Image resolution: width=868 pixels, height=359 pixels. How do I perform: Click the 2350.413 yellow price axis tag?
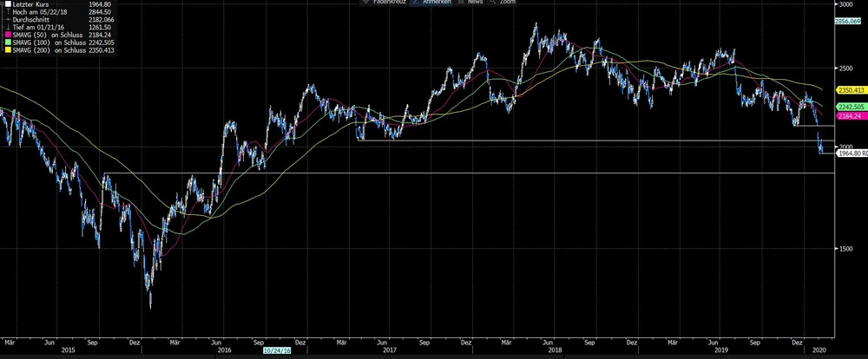pos(849,89)
